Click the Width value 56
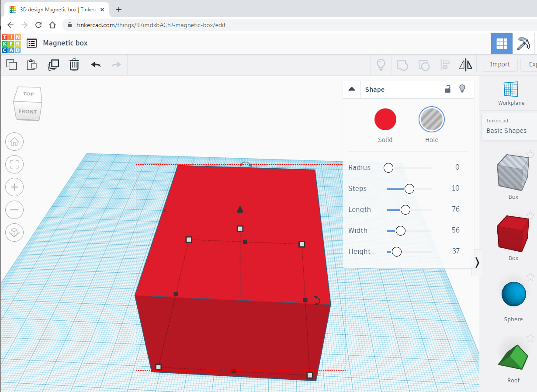The width and height of the screenshot is (537, 392). point(455,230)
